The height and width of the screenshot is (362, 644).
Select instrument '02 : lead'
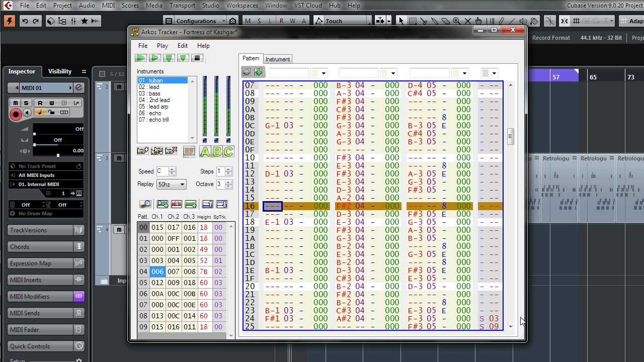162,87
